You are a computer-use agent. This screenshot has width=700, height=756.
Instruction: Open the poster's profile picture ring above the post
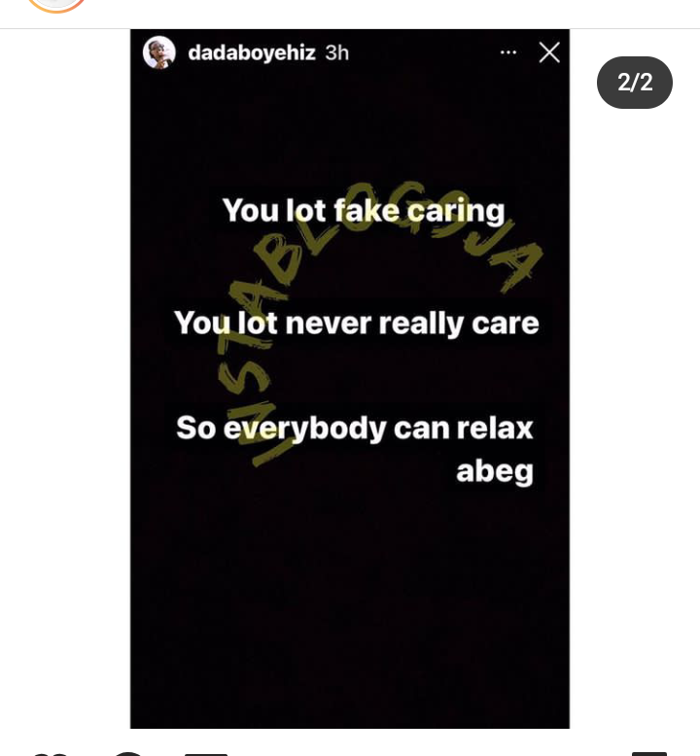pyautogui.click(x=56, y=5)
